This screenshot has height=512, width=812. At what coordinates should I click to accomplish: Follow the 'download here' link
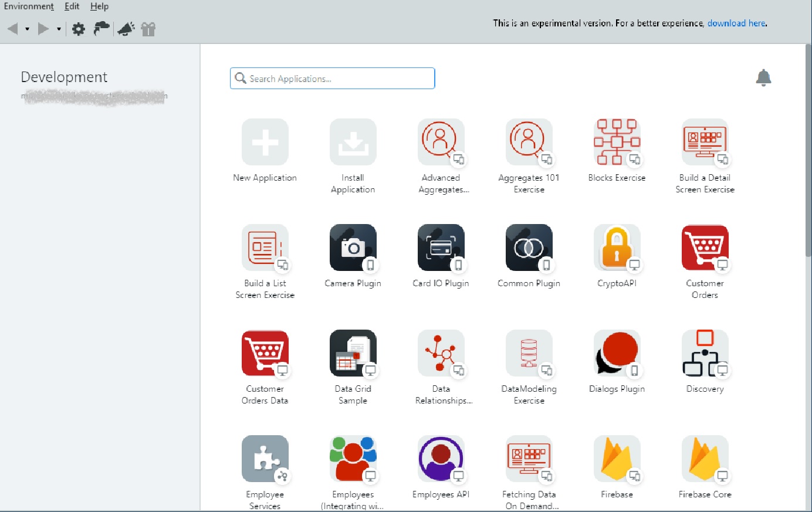(x=736, y=23)
